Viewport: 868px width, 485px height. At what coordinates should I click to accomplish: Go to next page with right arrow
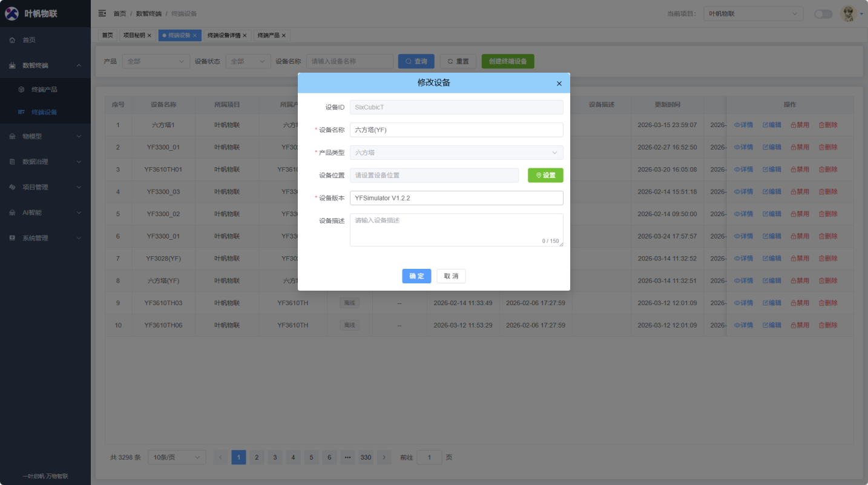pyautogui.click(x=384, y=458)
